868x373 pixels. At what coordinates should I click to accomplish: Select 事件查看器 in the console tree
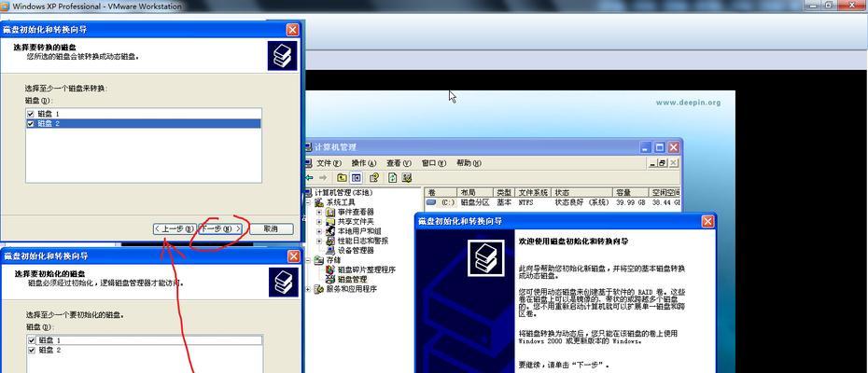point(356,212)
